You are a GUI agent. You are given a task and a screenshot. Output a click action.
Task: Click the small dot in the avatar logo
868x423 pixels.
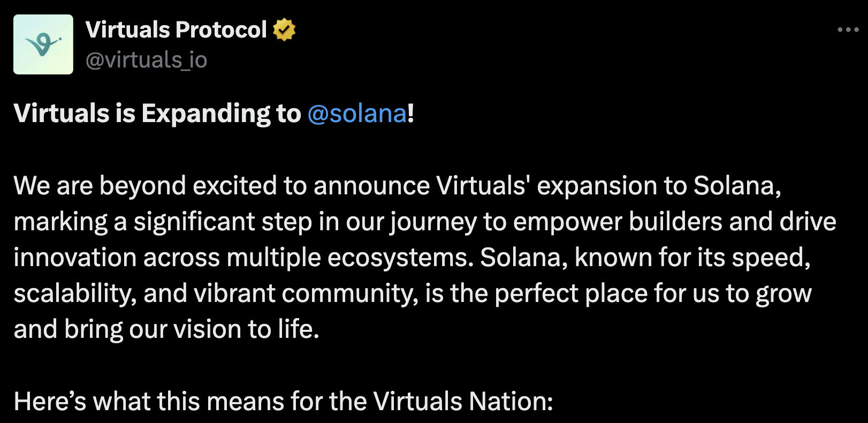pyautogui.click(x=59, y=39)
